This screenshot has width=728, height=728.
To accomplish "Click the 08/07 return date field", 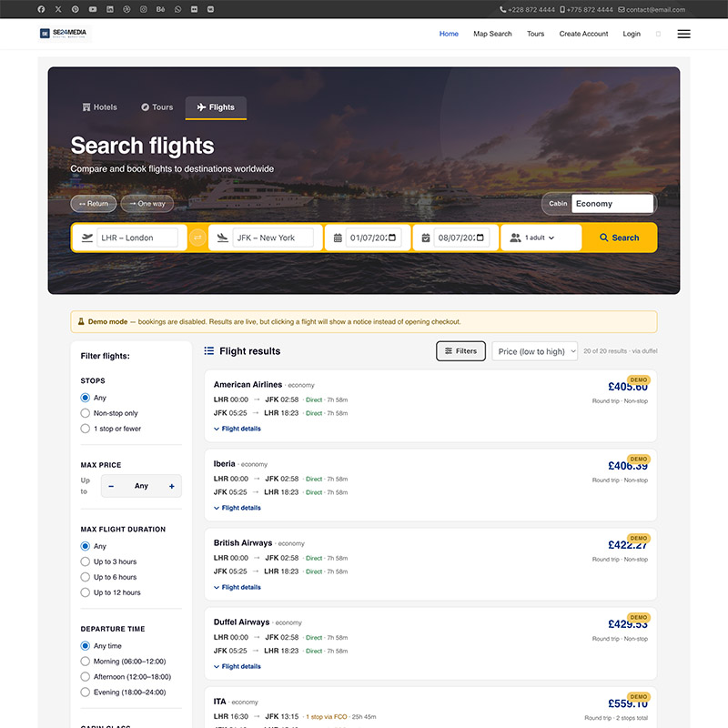I will coord(461,238).
